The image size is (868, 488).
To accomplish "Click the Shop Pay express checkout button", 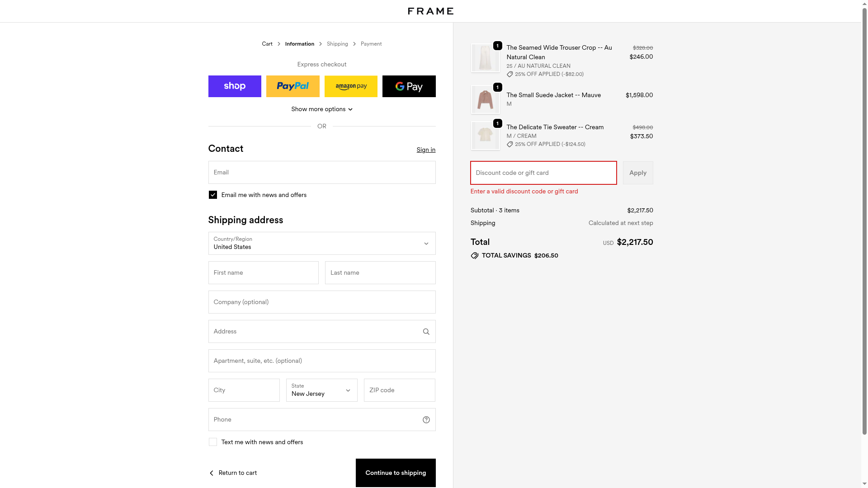I will point(235,86).
